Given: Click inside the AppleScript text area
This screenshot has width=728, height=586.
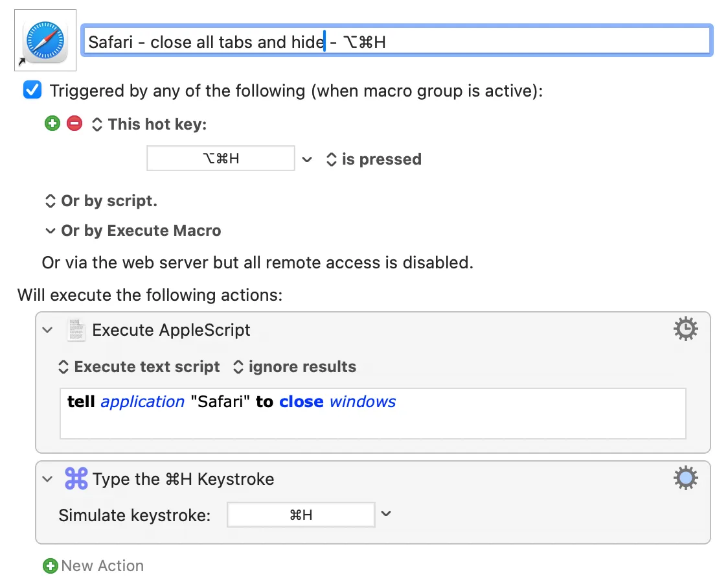Looking at the screenshot, I should point(373,413).
